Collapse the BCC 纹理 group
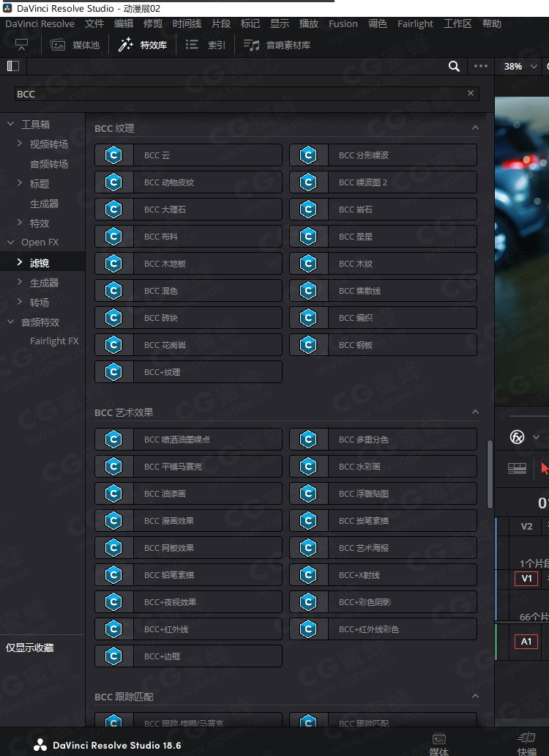 click(x=475, y=127)
